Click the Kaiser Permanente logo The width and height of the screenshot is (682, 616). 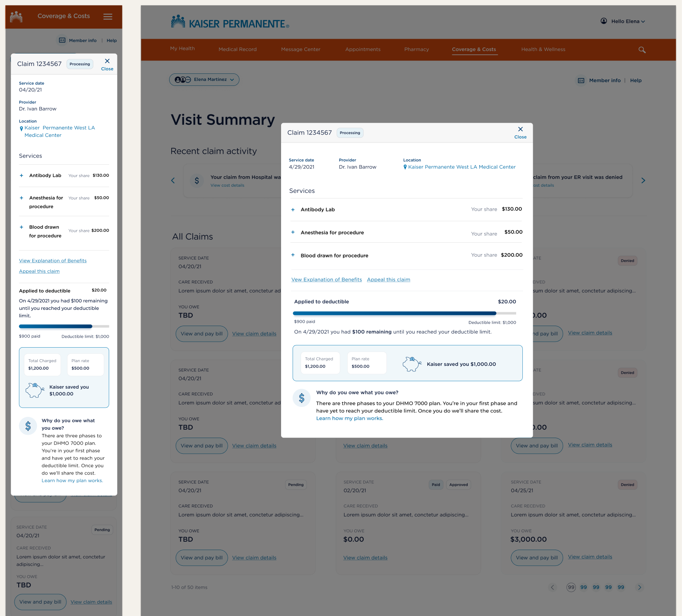[x=228, y=23]
